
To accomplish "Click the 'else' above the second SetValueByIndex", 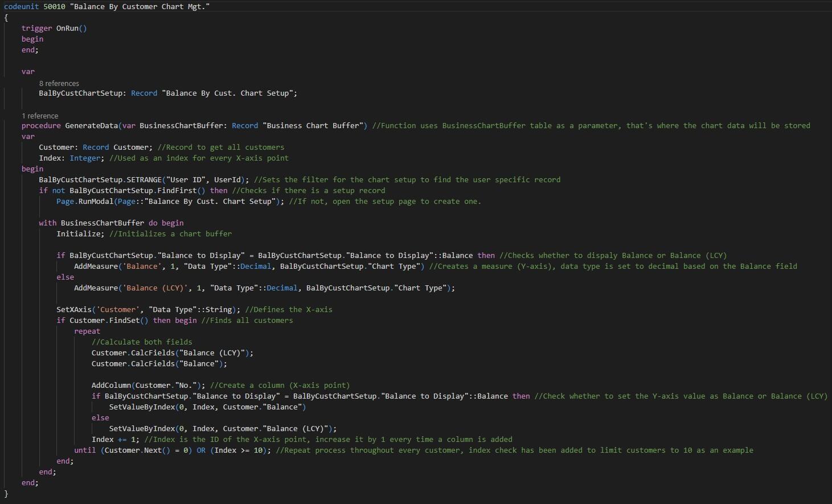I will click(x=100, y=417).
